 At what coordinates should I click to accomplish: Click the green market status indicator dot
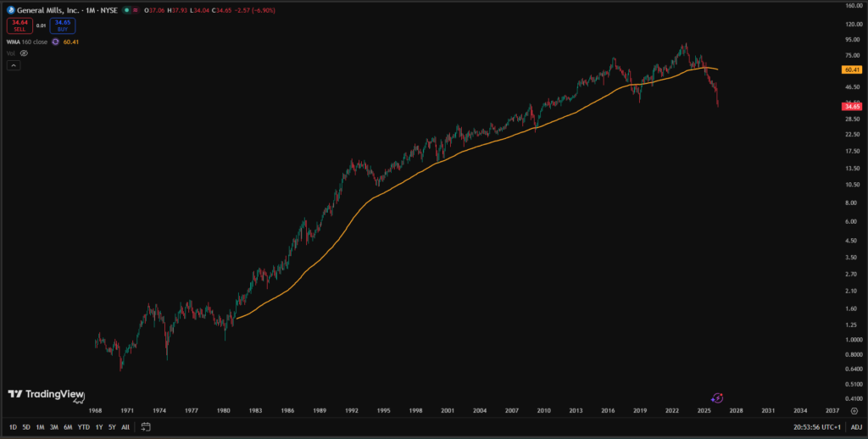pyautogui.click(x=127, y=10)
